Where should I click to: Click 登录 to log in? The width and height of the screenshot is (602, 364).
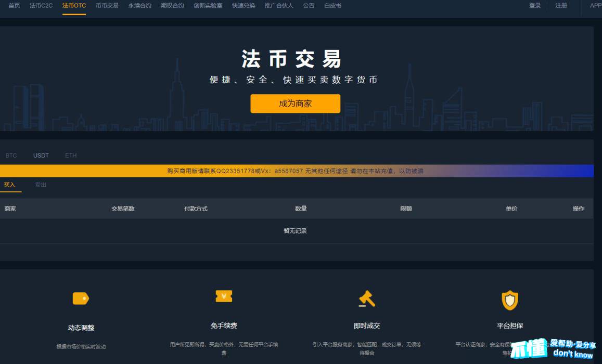[x=535, y=5]
